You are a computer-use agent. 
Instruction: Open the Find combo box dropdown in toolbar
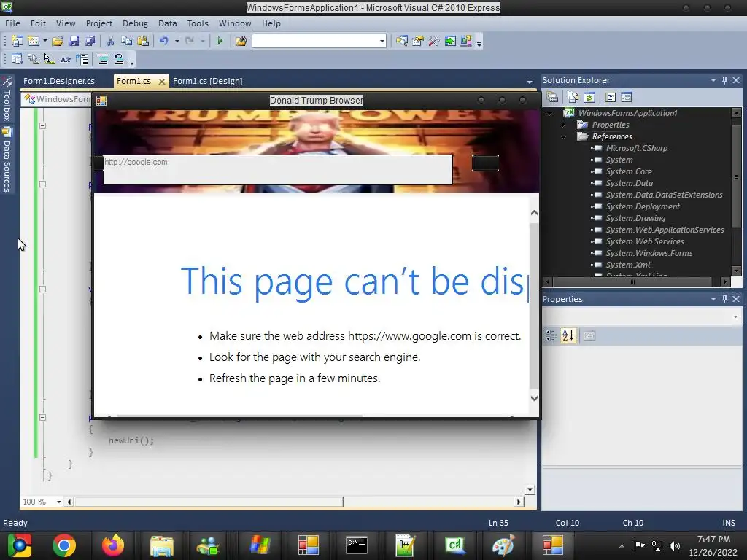[x=382, y=42]
